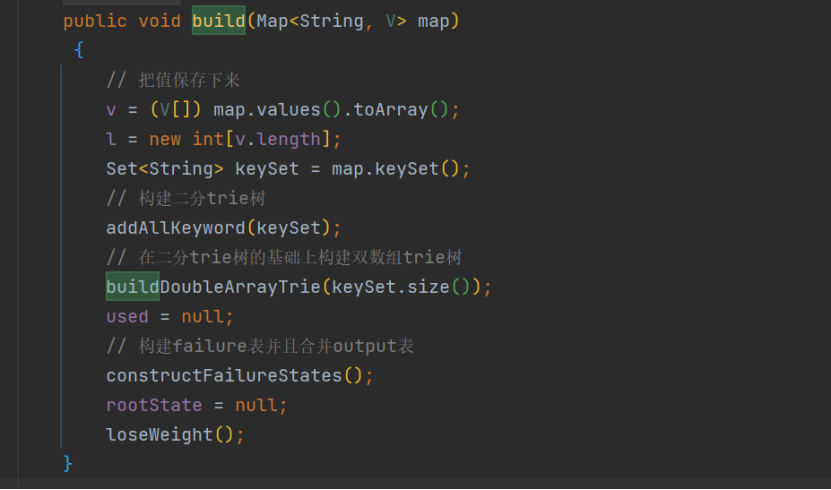Click the comment '构建二分trie树'

click(186, 199)
